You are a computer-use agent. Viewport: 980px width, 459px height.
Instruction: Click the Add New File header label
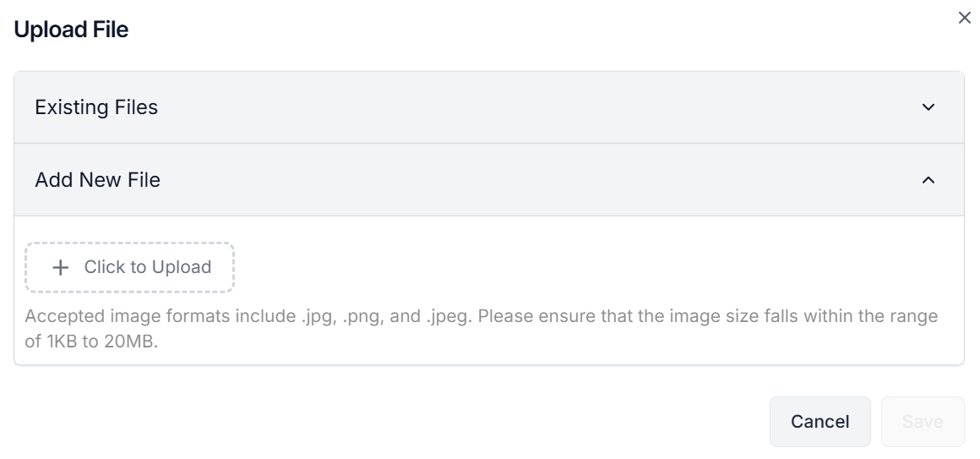[97, 180]
